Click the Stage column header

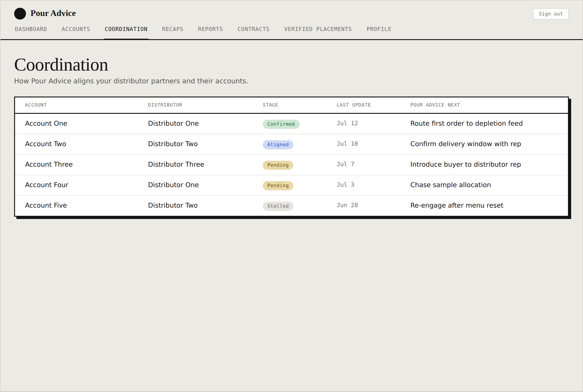tap(270, 105)
